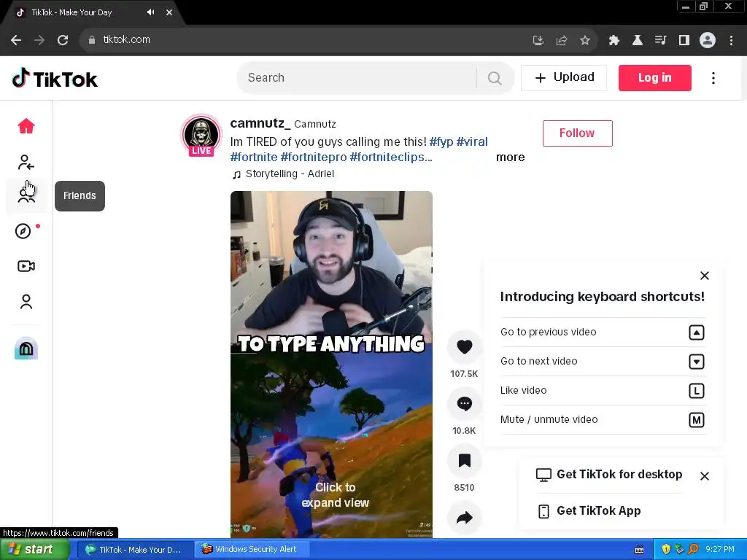Open Chrome labs flask icon
The width and height of the screenshot is (747, 560).
(637, 41)
